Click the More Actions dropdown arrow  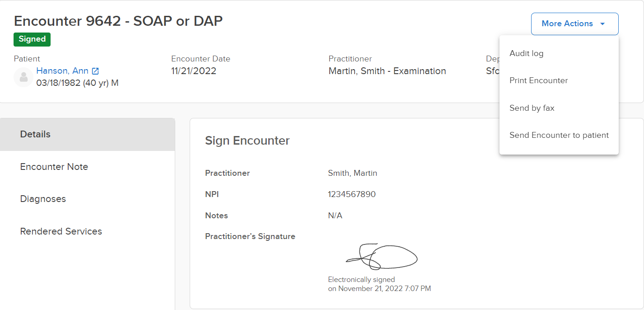[602, 24]
